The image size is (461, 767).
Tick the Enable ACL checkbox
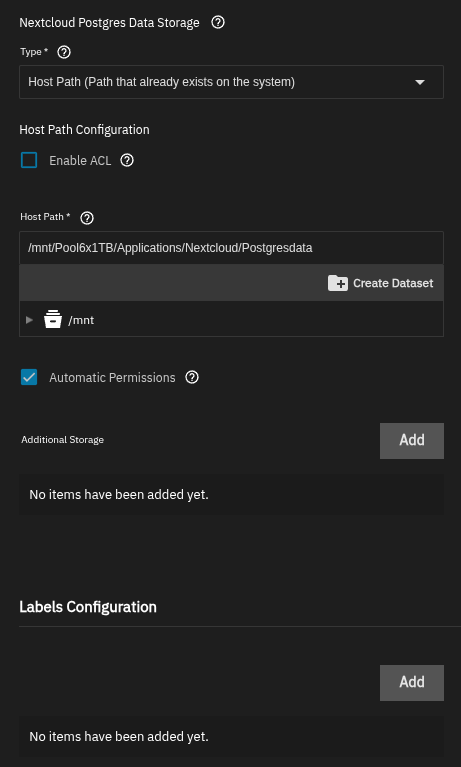click(x=29, y=160)
